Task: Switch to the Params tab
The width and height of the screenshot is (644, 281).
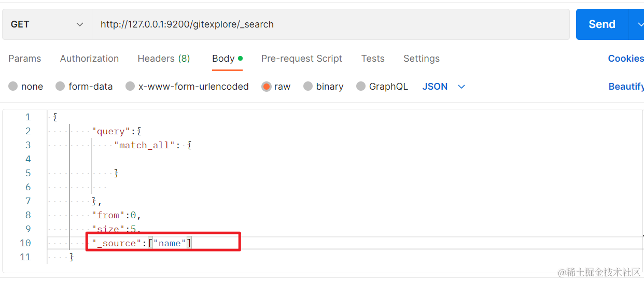Action: point(25,59)
